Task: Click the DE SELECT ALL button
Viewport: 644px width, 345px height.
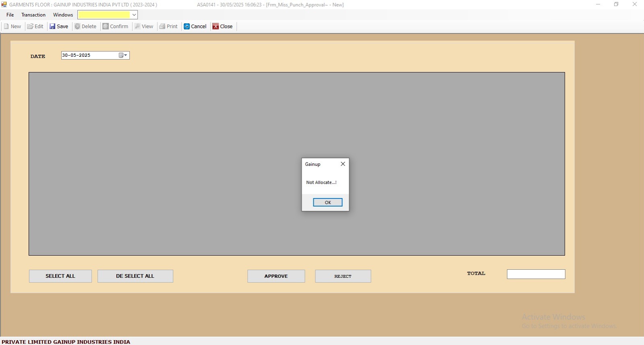Action: pos(135,276)
